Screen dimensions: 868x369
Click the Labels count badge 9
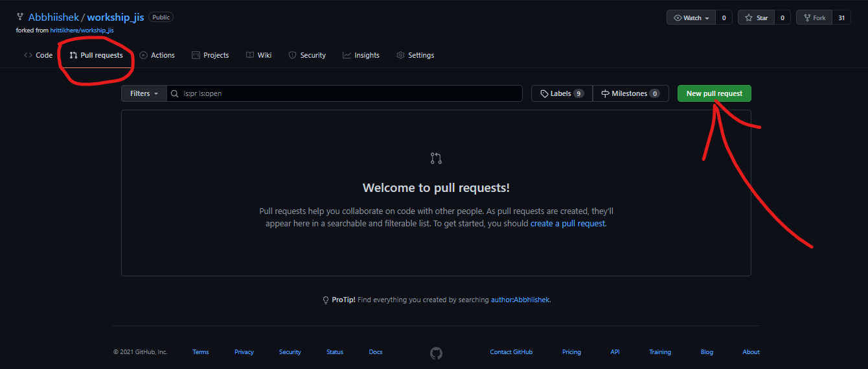click(x=578, y=93)
